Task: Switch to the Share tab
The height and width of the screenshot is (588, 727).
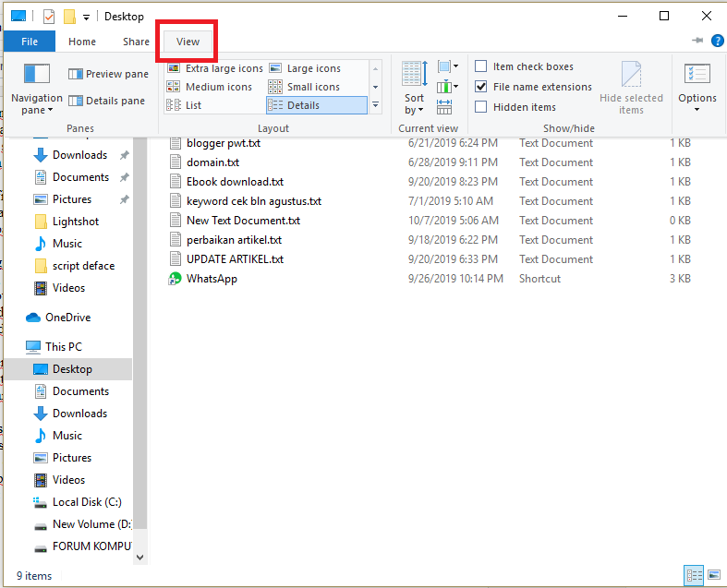Action: (x=136, y=42)
